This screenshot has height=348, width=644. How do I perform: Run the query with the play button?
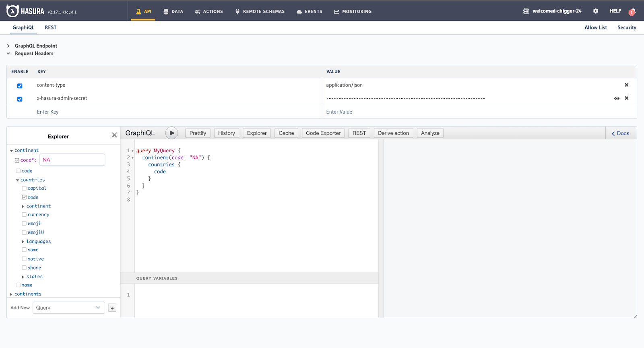click(x=171, y=133)
